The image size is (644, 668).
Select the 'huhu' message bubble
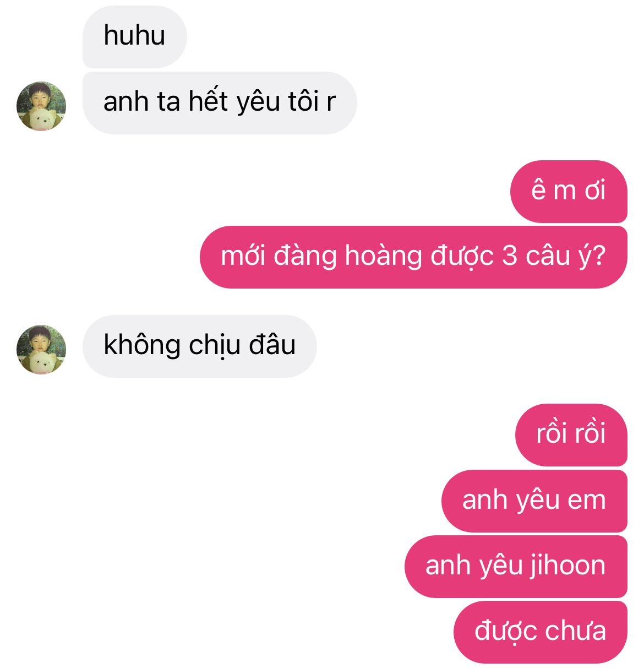[x=135, y=37]
